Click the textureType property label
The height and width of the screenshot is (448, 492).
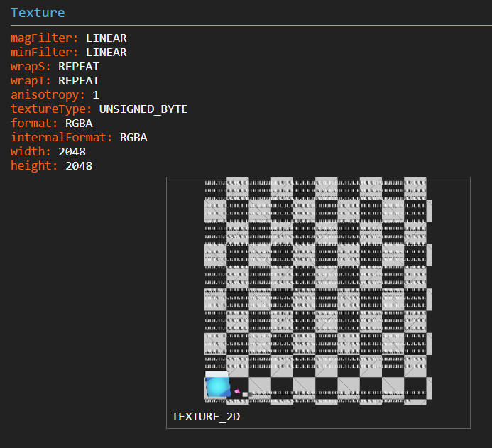[51, 109]
